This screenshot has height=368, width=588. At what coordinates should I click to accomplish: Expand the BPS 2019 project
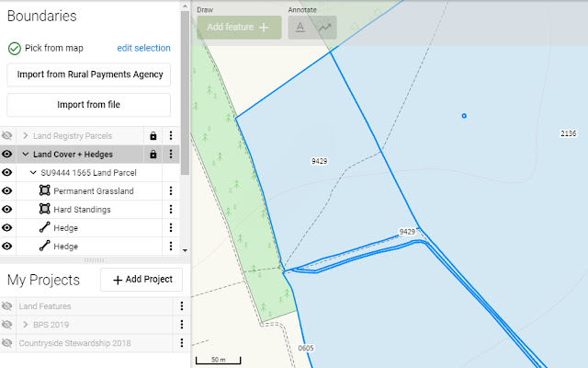coord(26,325)
